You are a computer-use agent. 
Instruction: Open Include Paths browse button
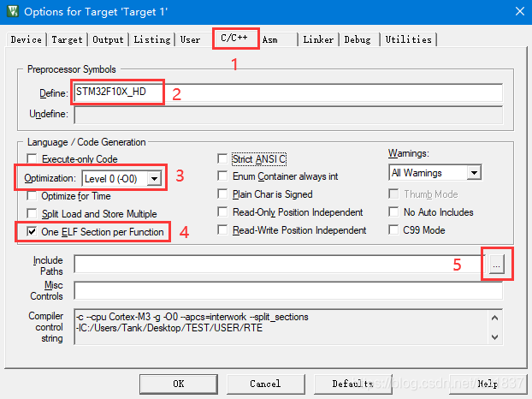click(496, 265)
